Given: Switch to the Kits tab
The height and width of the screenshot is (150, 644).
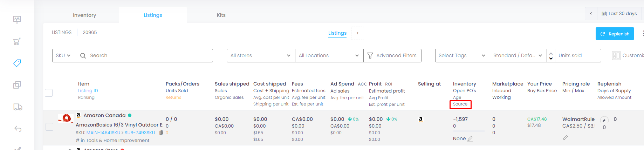Looking at the screenshot, I should (221, 15).
